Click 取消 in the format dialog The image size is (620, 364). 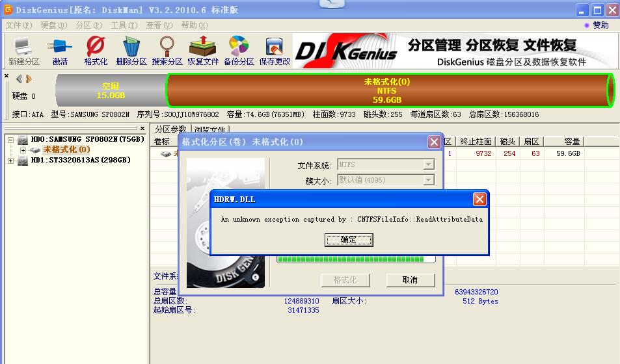click(x=410, y=280)
